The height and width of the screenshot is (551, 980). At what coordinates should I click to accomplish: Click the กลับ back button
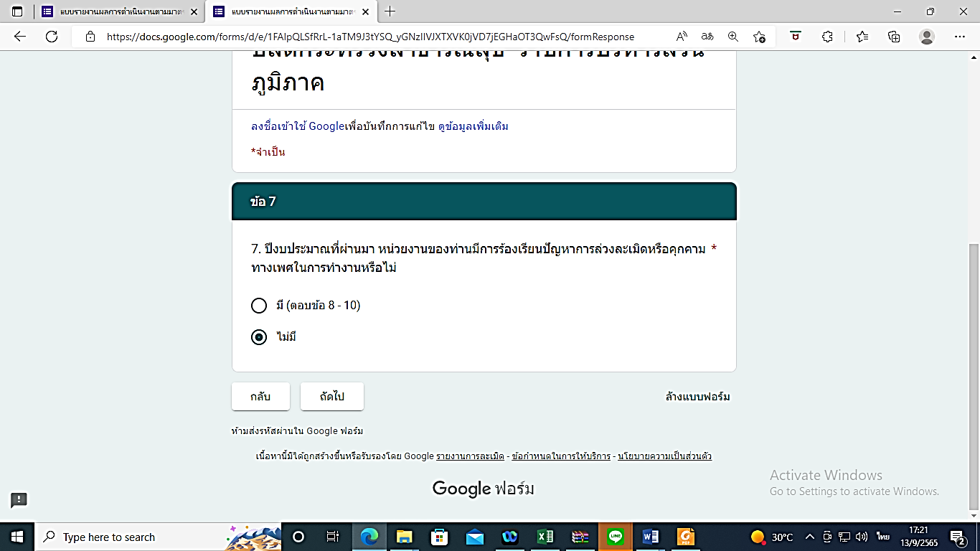pos(260,397)
